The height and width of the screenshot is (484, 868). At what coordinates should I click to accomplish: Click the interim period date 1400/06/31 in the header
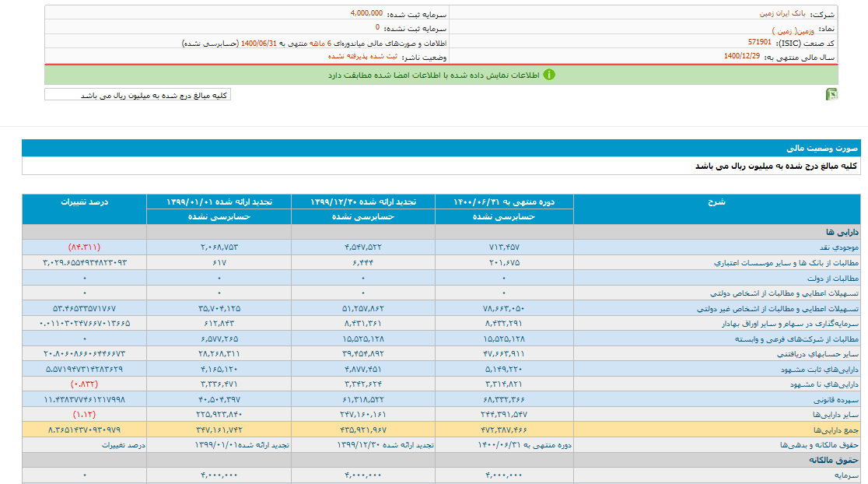tap(258, 43)
